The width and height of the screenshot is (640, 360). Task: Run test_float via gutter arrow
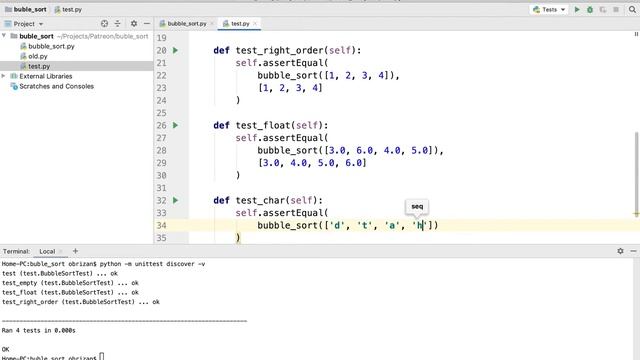(176, 125)
